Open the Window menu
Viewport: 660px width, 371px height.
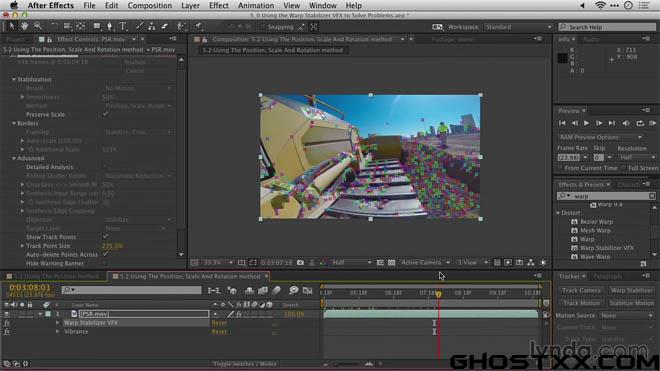click(x=322, y=5)
